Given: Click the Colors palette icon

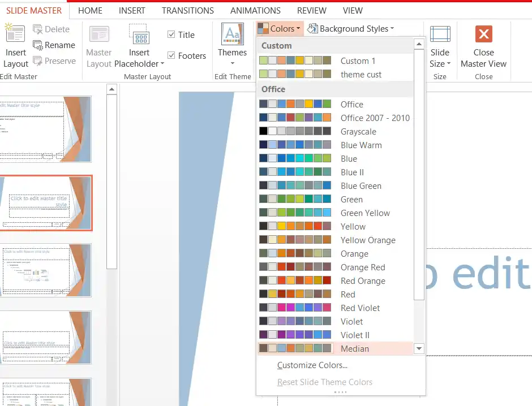Looking at the screenshot, I should [263, 29].
